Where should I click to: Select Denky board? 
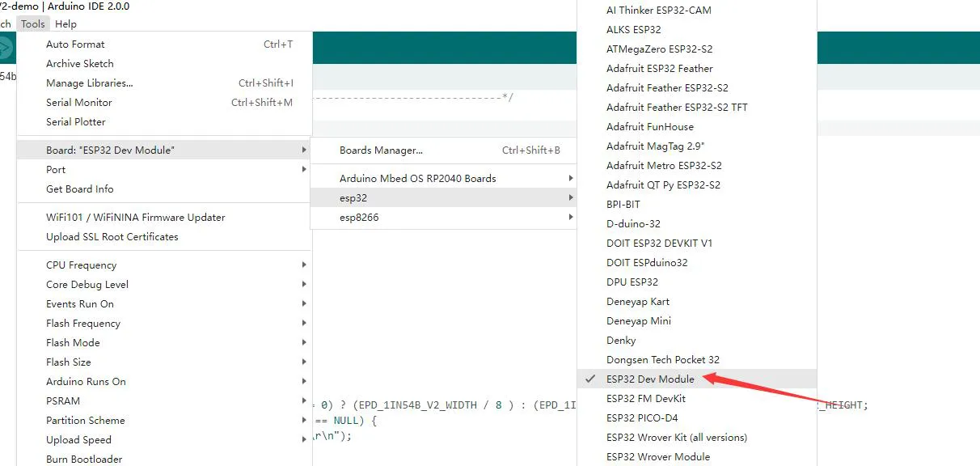697,341
